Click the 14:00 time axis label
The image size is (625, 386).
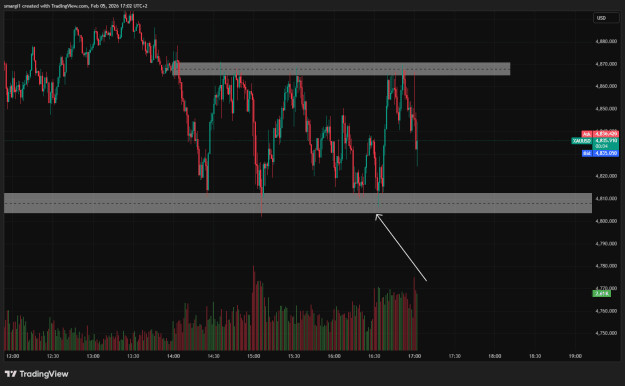(173, 356)
